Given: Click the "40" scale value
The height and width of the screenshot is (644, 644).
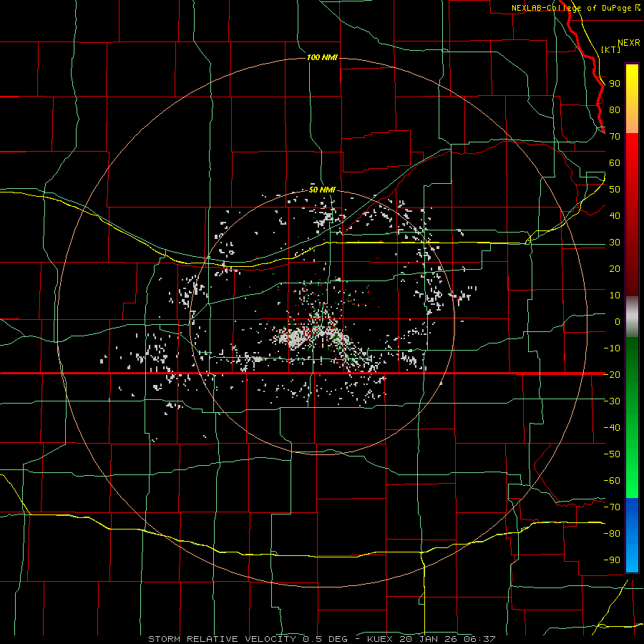Looking at the screenshot, I should pos(615,216).
